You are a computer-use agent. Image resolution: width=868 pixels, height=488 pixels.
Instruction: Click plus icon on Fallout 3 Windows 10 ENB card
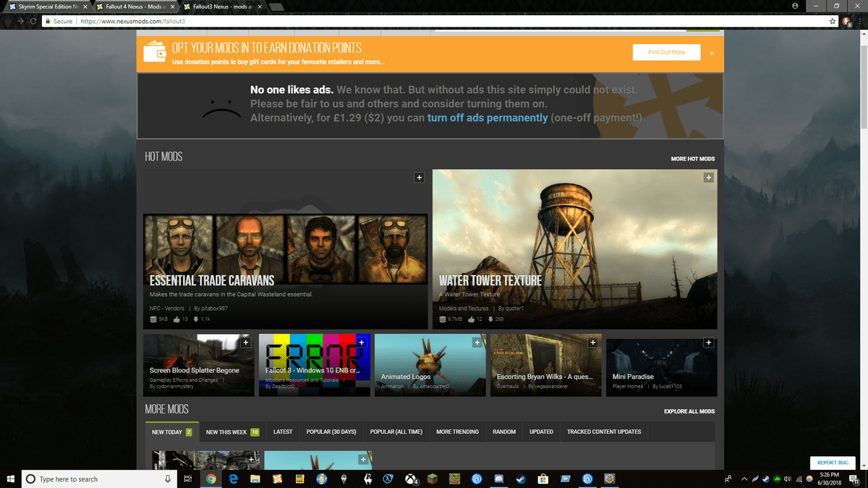[x=361, y=342]
